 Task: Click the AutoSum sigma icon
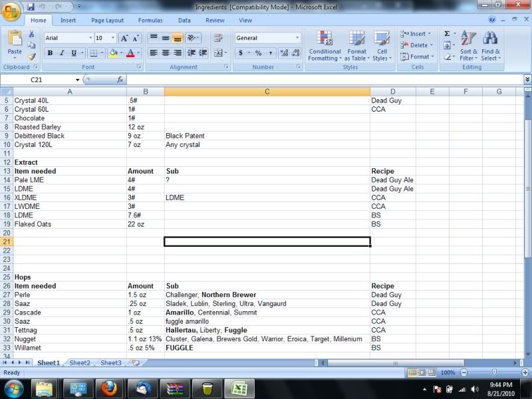(x=447, y=34)
